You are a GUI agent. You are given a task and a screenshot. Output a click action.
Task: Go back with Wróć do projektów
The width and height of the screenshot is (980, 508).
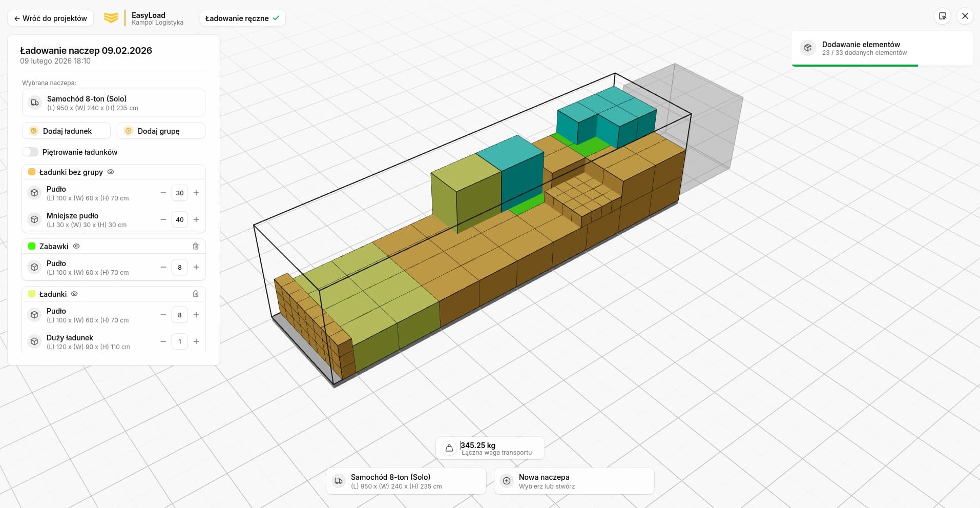(50, 18)
